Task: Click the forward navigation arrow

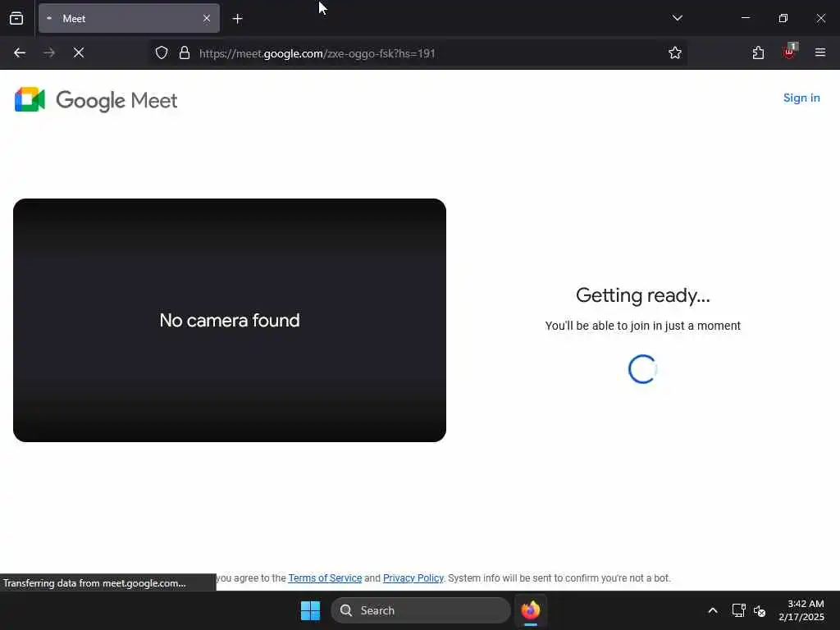Action: click(x=48, y=52)
